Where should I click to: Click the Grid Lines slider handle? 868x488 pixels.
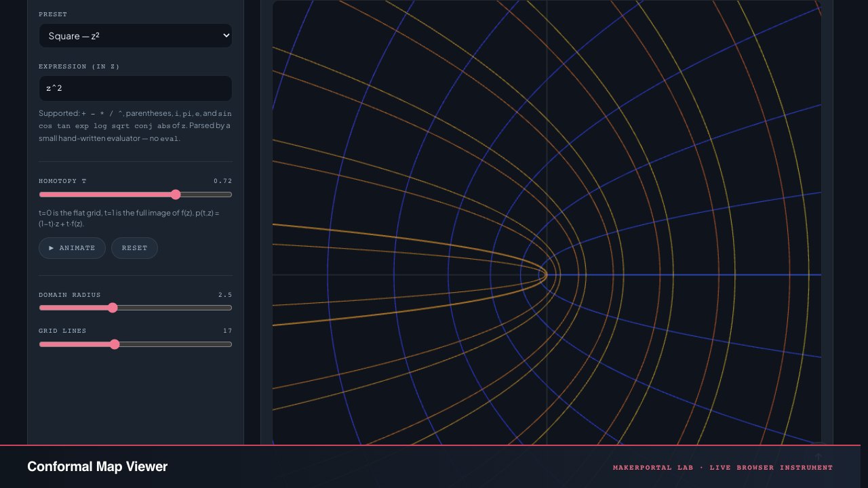pos(115,344)
